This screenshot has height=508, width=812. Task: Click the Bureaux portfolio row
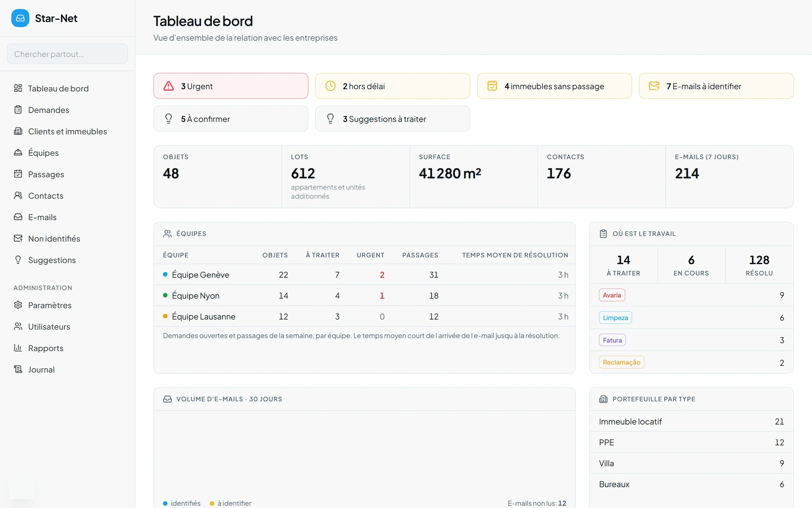coord(691,484)
